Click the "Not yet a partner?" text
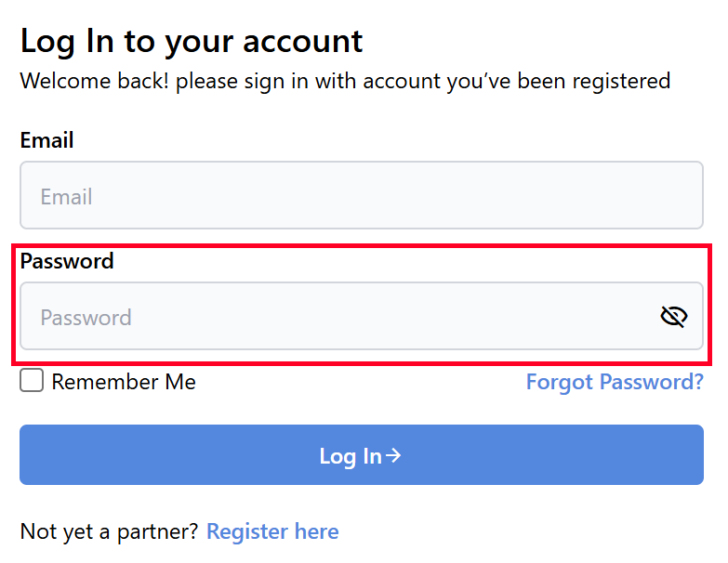728x563 pixels. [x=109, y=531]
